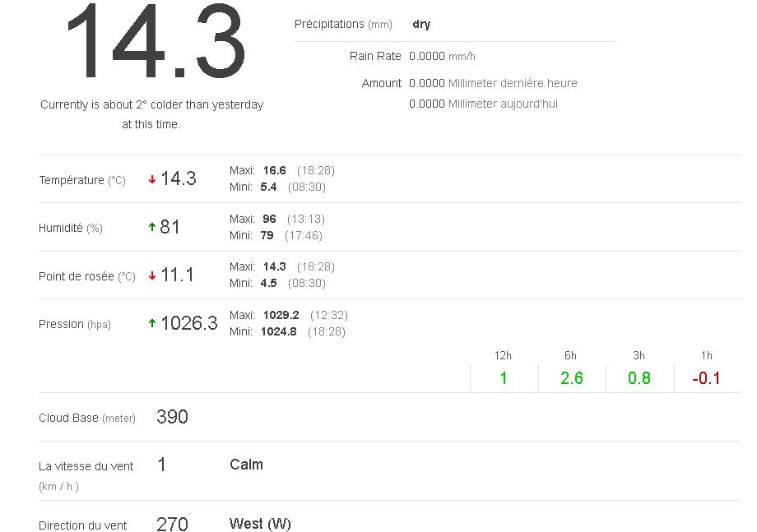
Task: Click red down arrow beside Point de rosée
Action: [152, 276]
